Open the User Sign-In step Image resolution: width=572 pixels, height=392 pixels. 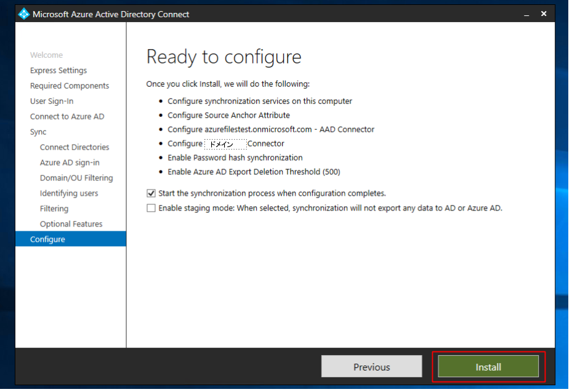(52, 101)
